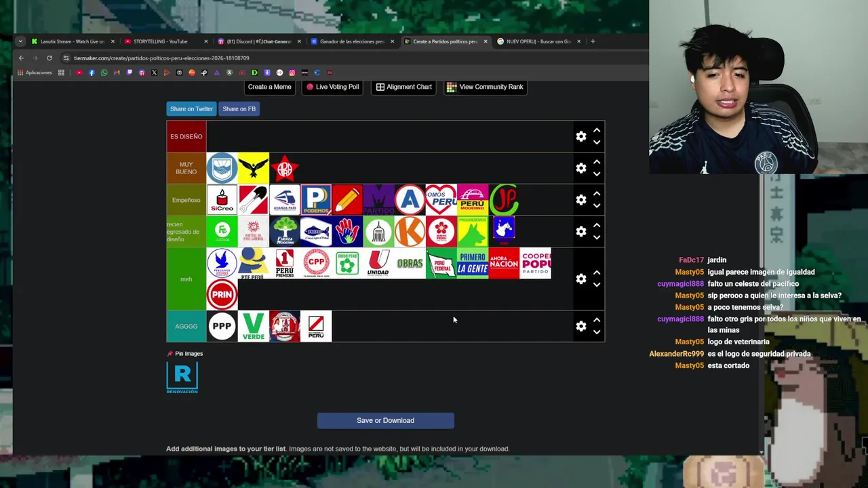Open settings gear for MUY BUENO row
Screen dimensions: 868x488
click(581, 168)
